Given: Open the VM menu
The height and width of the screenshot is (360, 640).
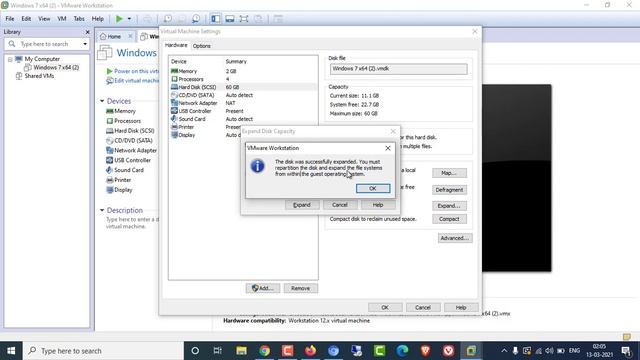Looking at the screenshot, I should coord(62,19).
